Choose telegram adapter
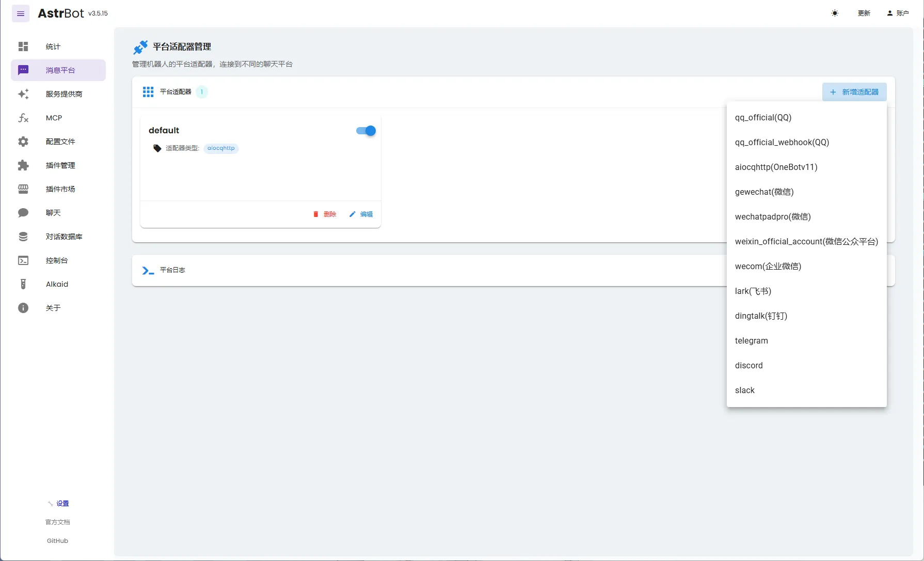 pos(807,340)
